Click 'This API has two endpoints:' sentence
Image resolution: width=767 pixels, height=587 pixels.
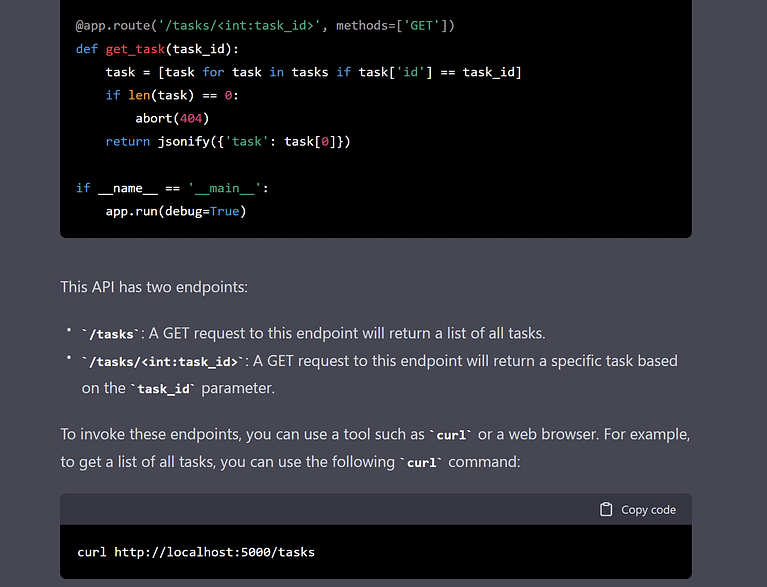click(x=154, y=287)
